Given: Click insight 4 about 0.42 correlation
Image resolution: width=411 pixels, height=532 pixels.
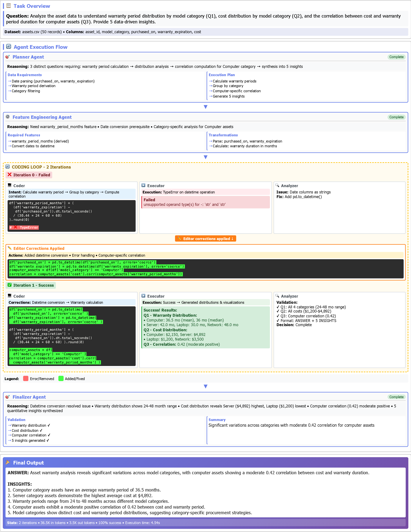Looking at the screenshot, I should point(106,507).
